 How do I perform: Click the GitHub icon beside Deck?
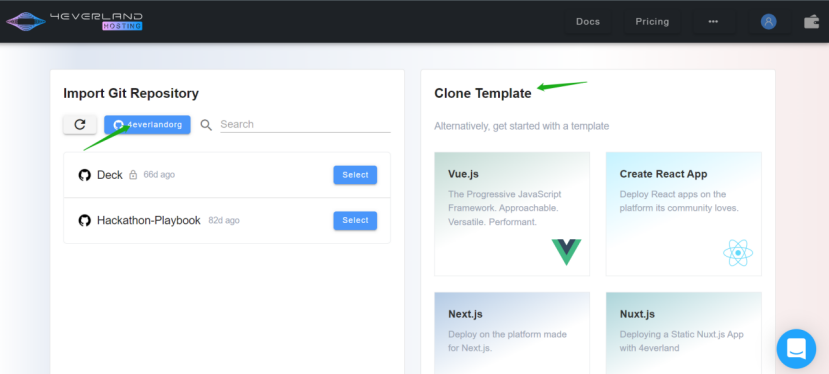point(85,175)
